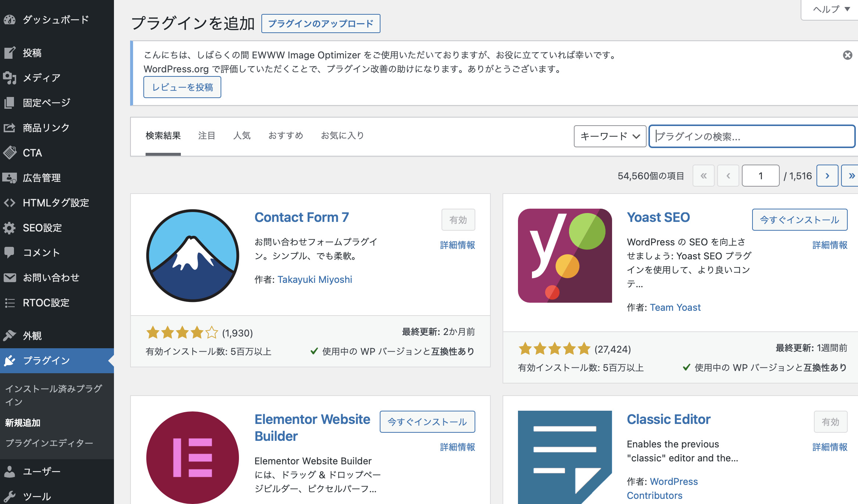Click プラグインのアップロード button
The image size is (858, 504).
(321, 24)
